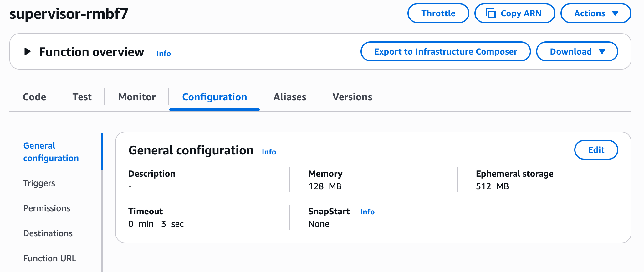Select Triggers in the configuration sidebar
Viewport: 644px width, 272px height.
(39, 183)
